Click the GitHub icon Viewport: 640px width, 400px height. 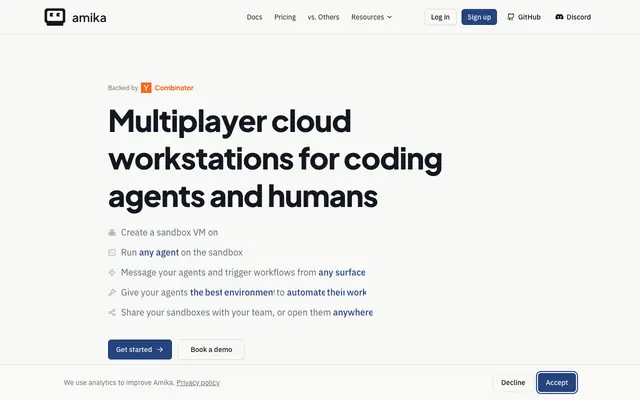[x=511, y=17]
